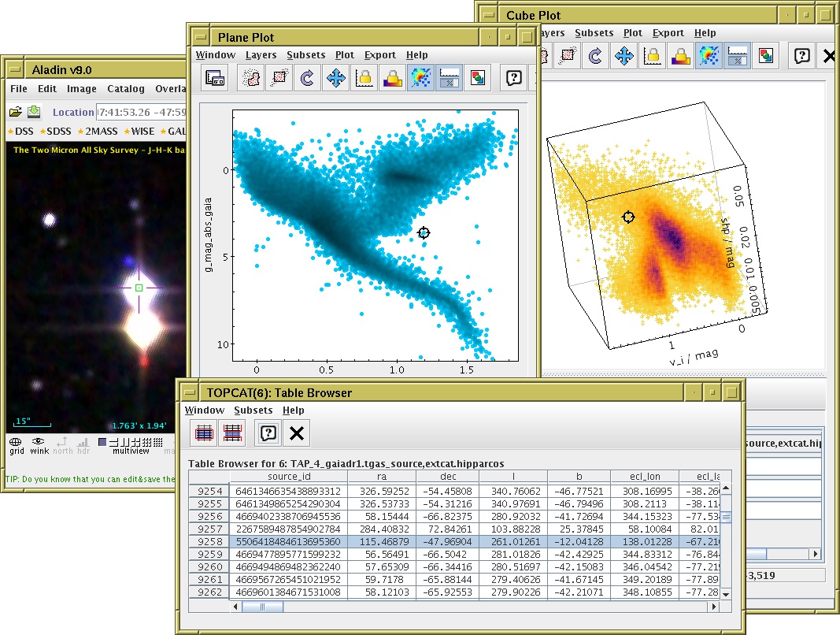Select row number 9262
This screenshot has width=840, height=635.
coord(209,592)
